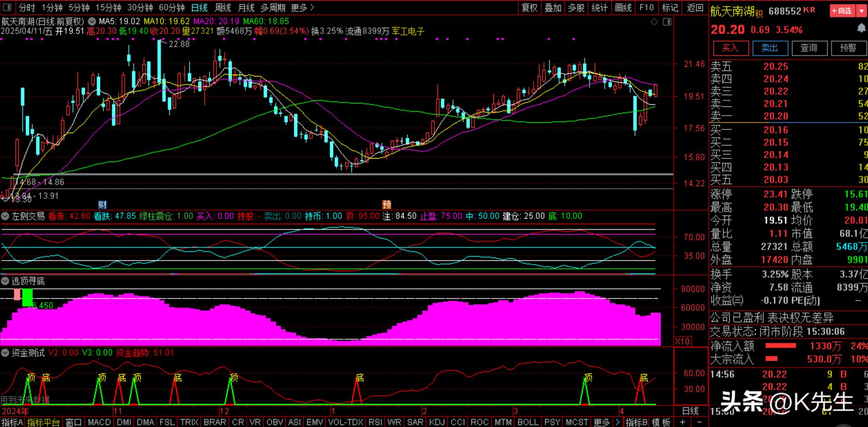This screenshot has width=868, height=427.
Task: Click the 叠加 overlay button
Action: 553,8
